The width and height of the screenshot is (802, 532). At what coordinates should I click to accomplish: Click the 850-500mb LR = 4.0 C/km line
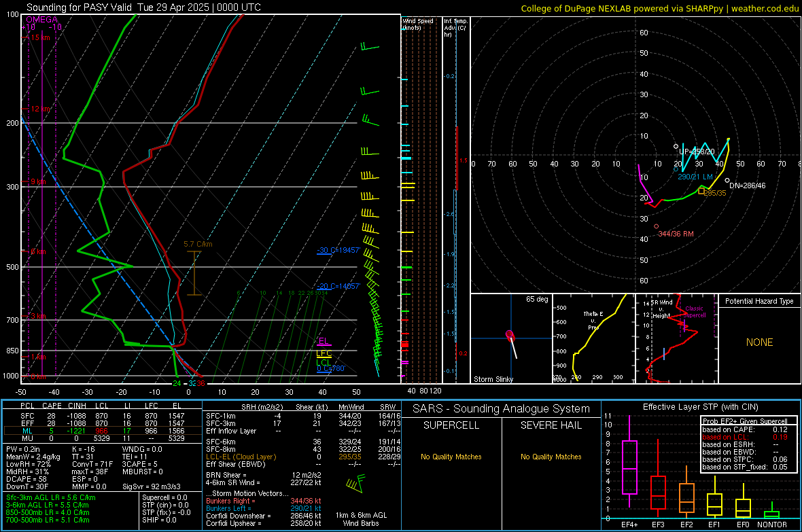pyautogui.click(x=48, y=512)
